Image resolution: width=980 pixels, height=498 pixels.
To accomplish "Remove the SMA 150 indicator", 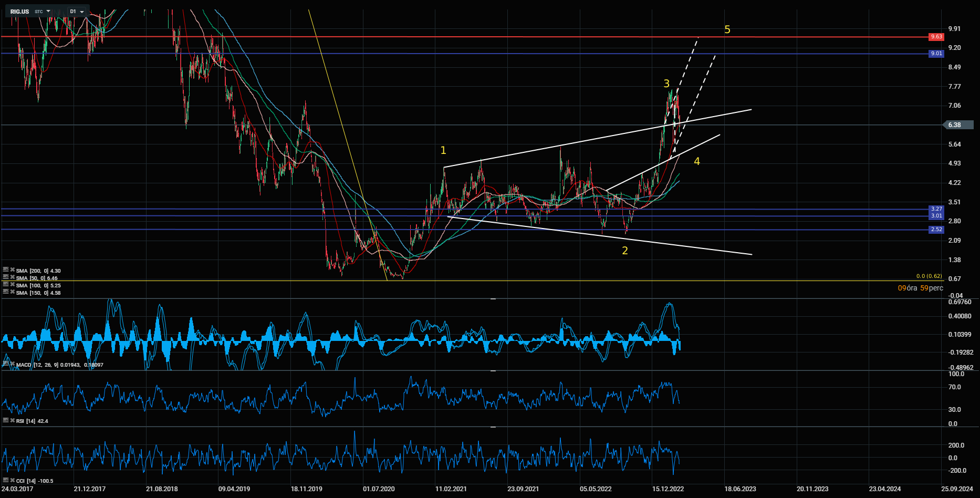I will (12, 290).
